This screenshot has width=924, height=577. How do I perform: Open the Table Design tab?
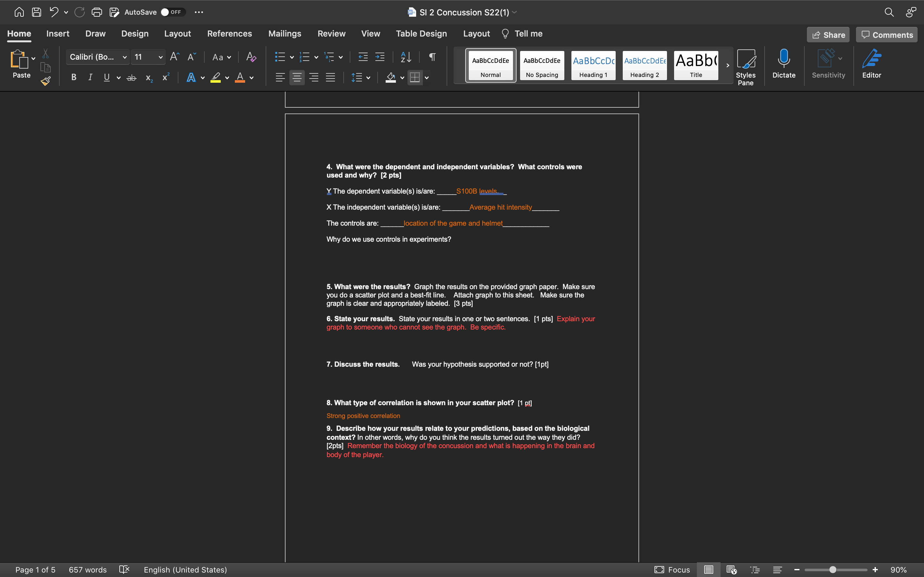421,34
